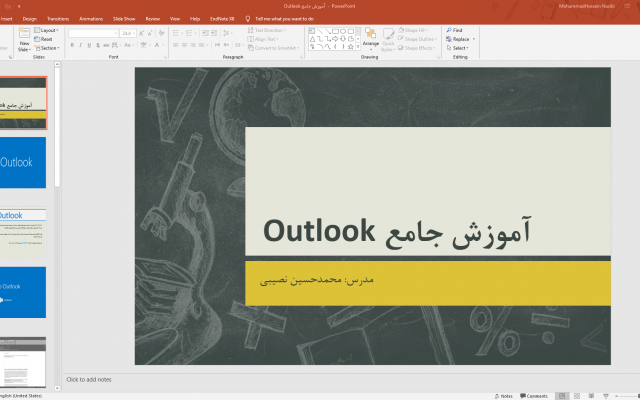This screenshot has width=640, height=400.
Task: Toggle Strikethrough formatting
Action: point(106,45)
